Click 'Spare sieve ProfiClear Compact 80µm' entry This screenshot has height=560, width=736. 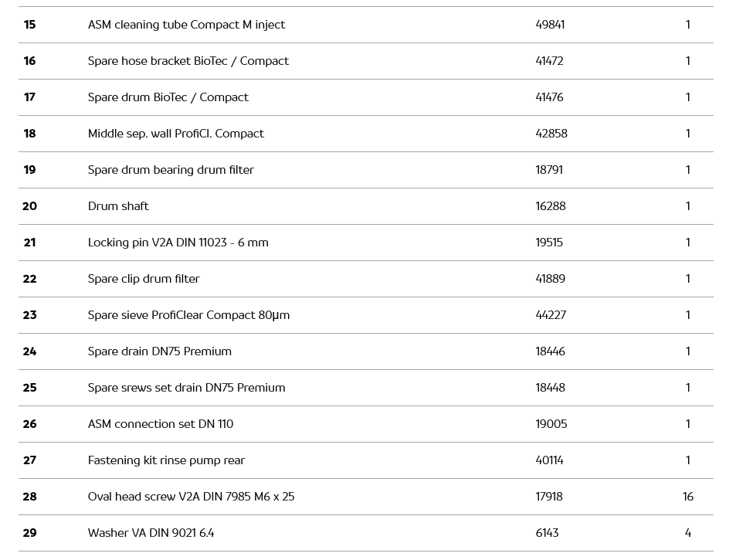(188, 315)
